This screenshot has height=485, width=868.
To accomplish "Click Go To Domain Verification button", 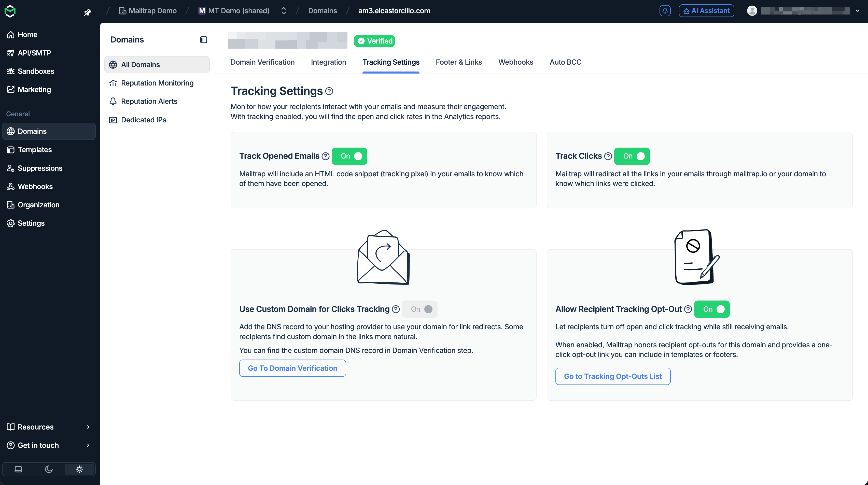I will tap(292, 368).
